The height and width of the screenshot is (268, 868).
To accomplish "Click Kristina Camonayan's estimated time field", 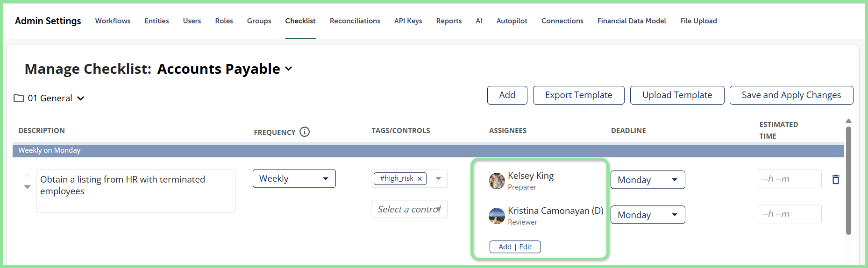I will point(790,214).
